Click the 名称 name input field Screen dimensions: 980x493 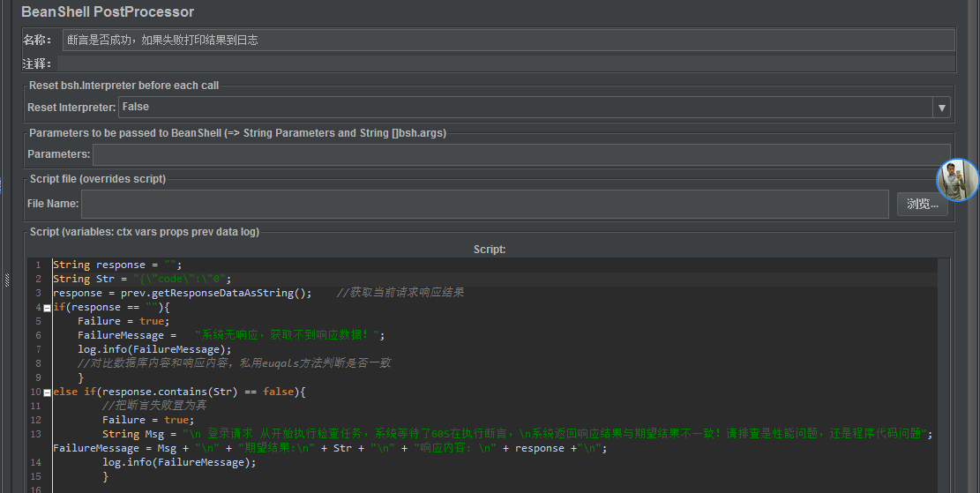pos(509,40)
